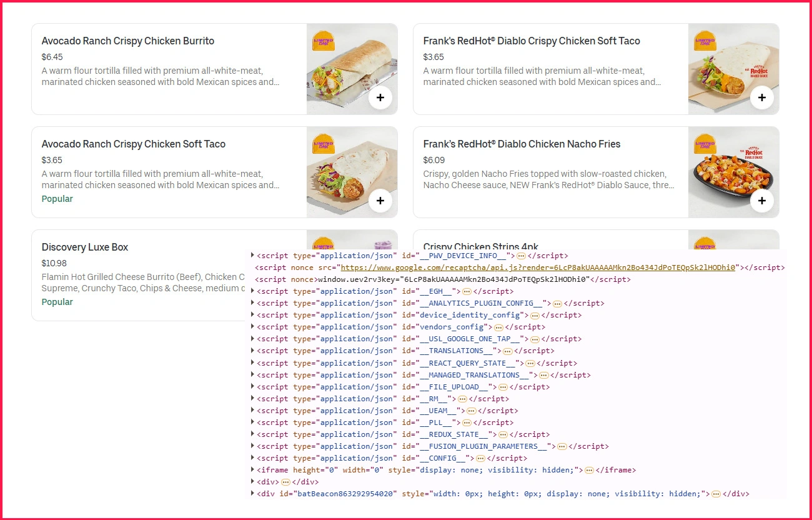Expand the __REACT_QUERY_STATE__ script node
This screenshot has height=520, width=812.
point(252,363)
